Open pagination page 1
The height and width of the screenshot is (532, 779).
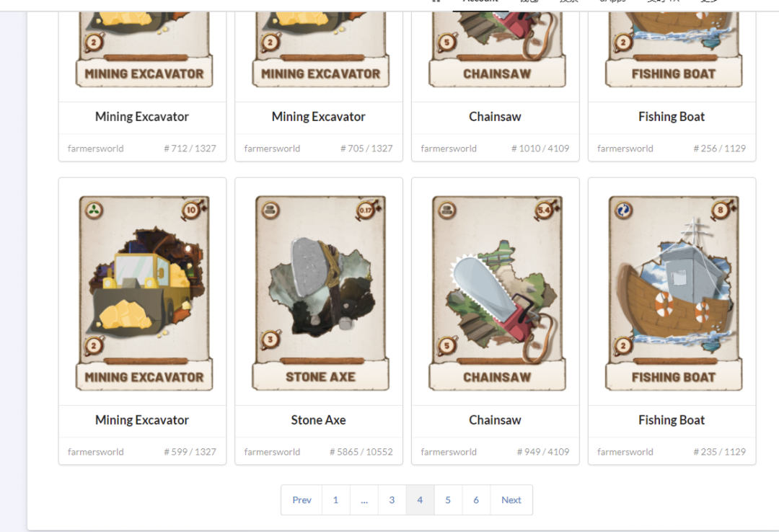point(336,500)
